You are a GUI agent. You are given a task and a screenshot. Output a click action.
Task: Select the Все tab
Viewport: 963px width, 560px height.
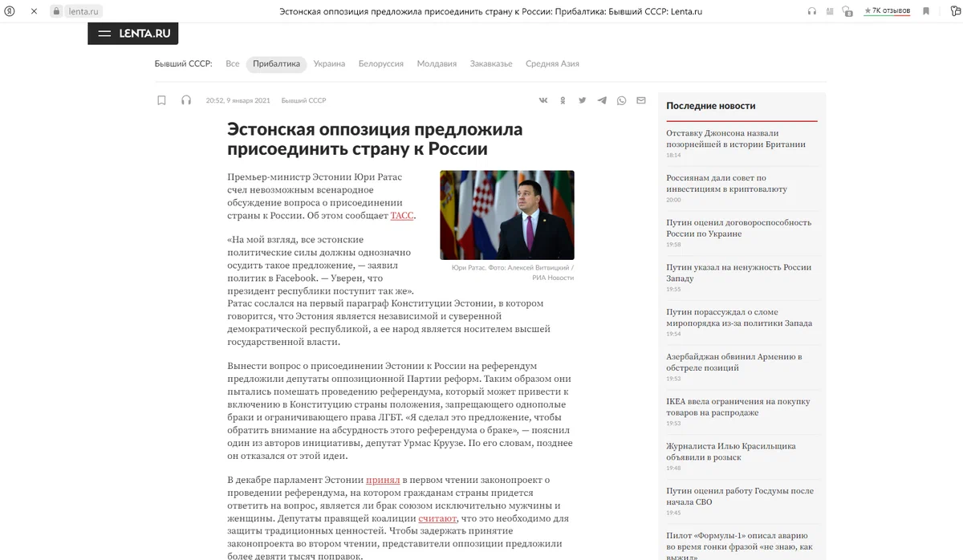233,63
